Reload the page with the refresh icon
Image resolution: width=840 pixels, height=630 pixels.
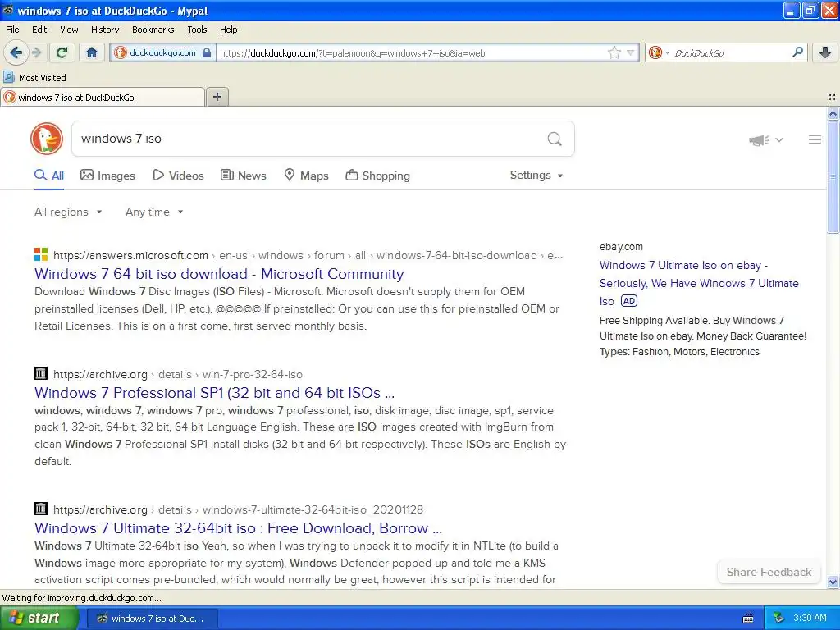[62, 52]
